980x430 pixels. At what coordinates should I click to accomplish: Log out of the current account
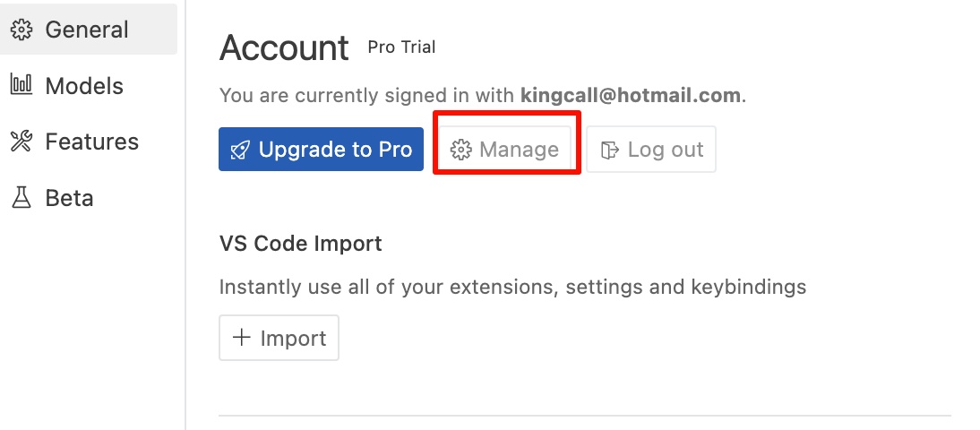click(x=651, y=150)
